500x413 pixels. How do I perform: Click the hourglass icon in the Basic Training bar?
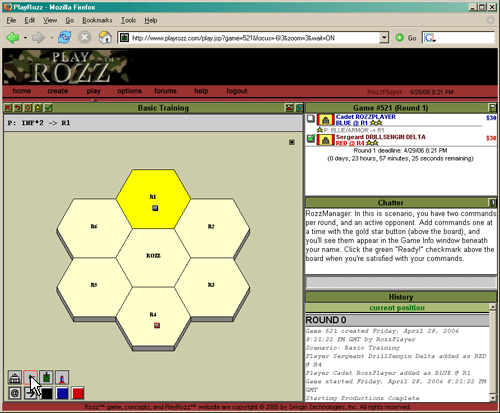point(289,108)
